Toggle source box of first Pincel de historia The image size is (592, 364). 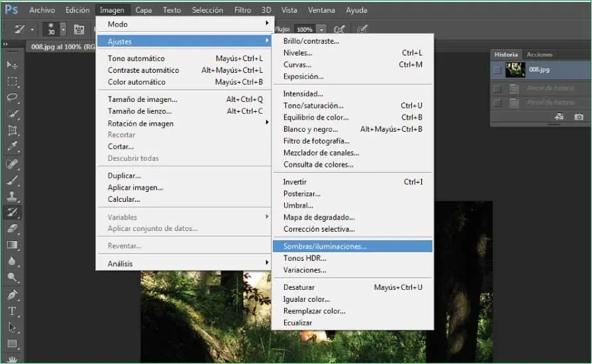pos(497,89)
